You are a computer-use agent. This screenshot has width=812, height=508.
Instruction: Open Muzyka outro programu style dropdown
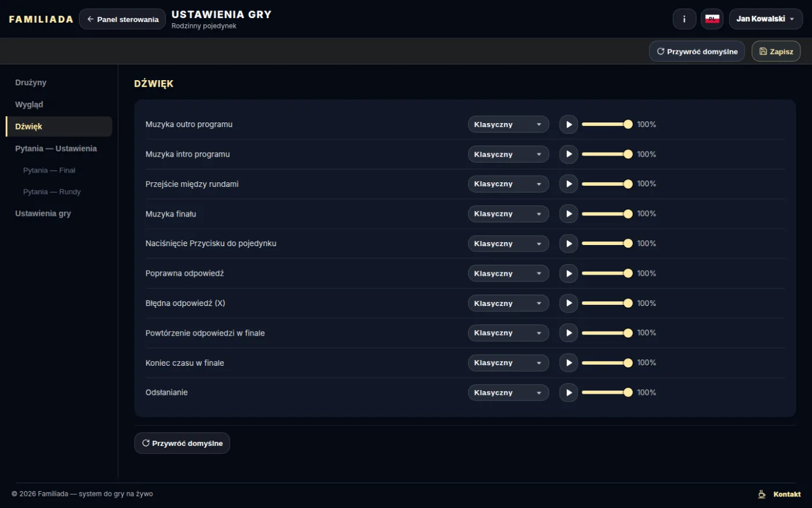click(x=508, y=124)
